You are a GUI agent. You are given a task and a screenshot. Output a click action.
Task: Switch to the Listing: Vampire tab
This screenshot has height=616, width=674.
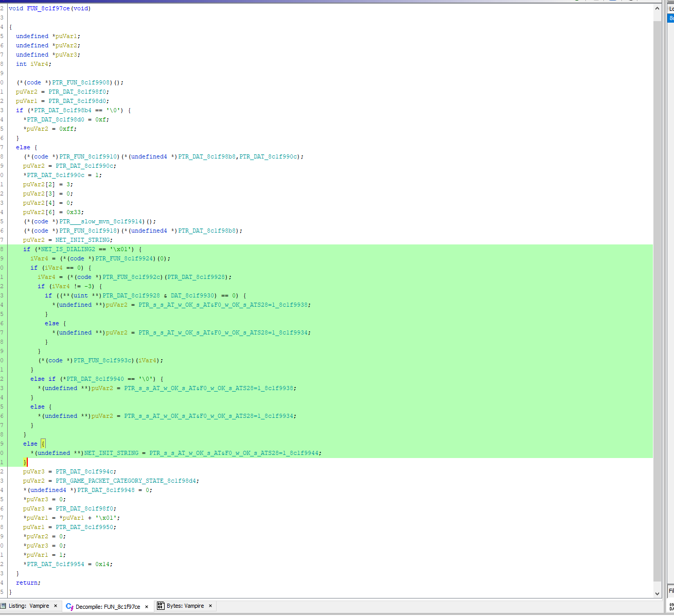pos(29,606)
